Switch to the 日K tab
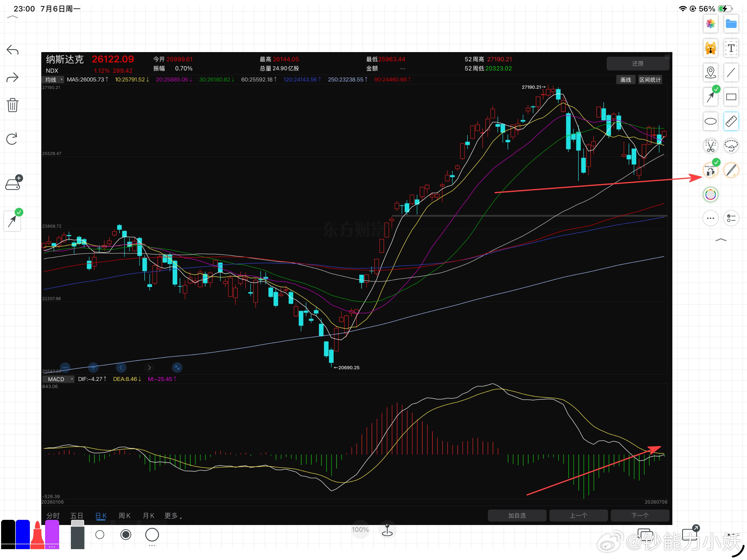 pos(101,516)
